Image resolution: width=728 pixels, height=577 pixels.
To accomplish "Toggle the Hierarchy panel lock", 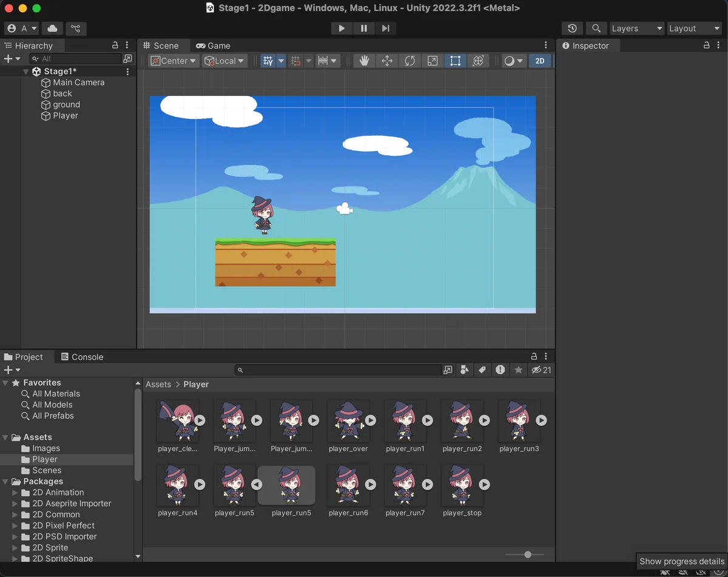I will pyautogui.click(x=115, y=46).
